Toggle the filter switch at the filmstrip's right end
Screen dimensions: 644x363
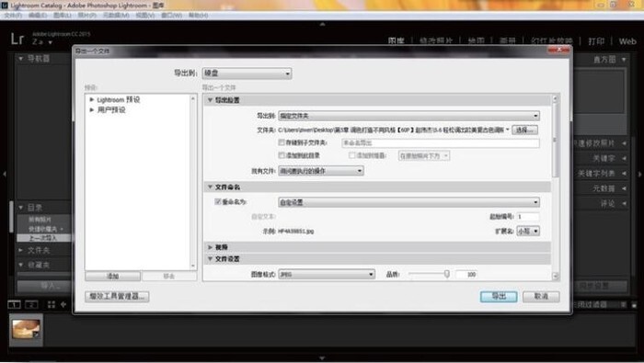(x=634, y=305)
